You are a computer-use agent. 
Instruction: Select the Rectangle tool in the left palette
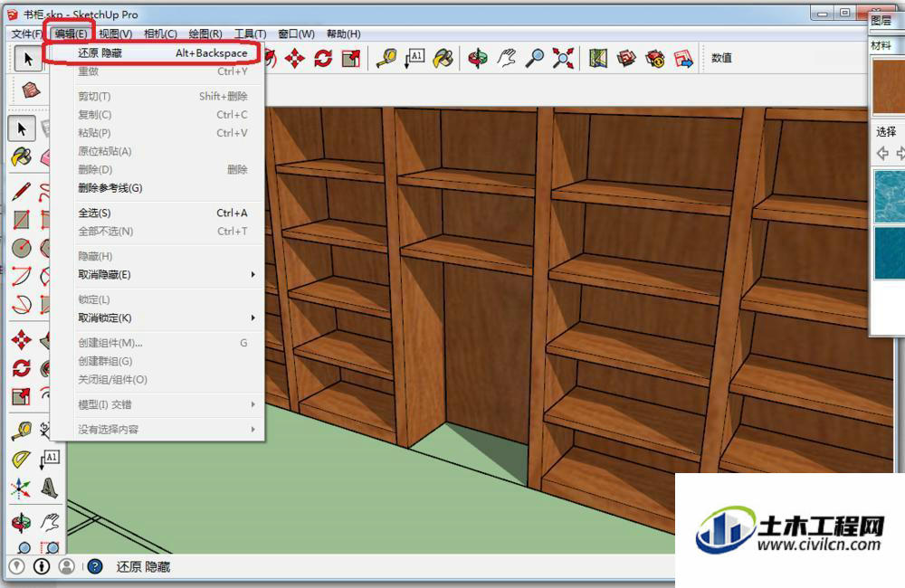pyautogui.click(x=22, y=219)
